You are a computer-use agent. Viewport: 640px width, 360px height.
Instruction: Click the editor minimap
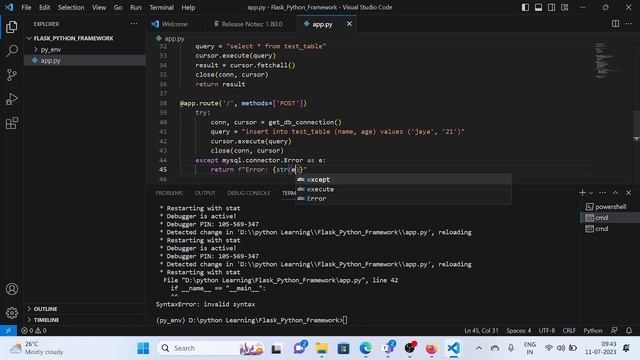pos(608,61)
